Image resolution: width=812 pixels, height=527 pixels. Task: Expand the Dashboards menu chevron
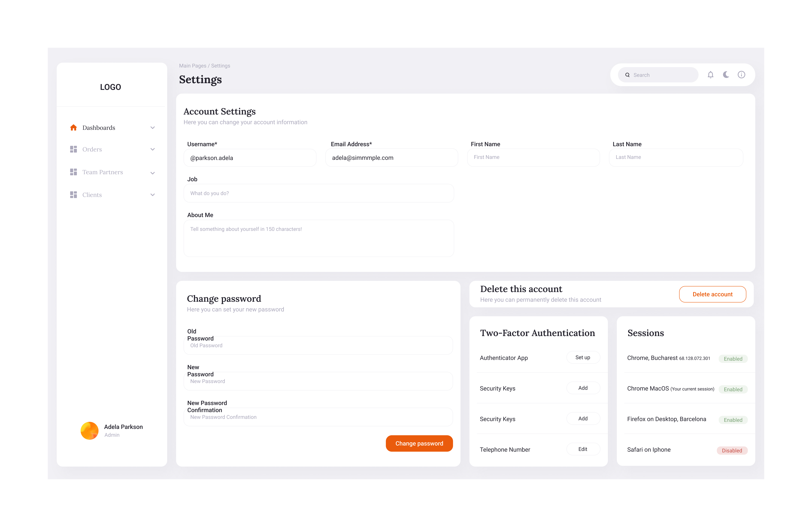(x=152, y=128)
